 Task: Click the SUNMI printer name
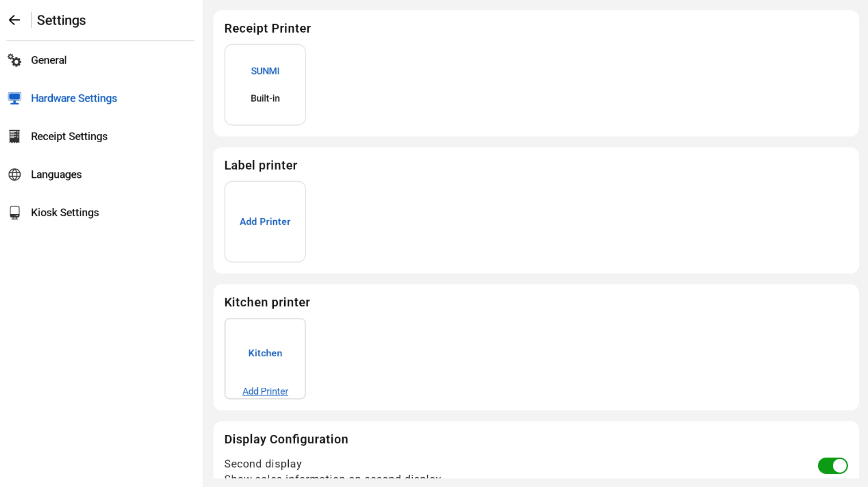(265, 71)
